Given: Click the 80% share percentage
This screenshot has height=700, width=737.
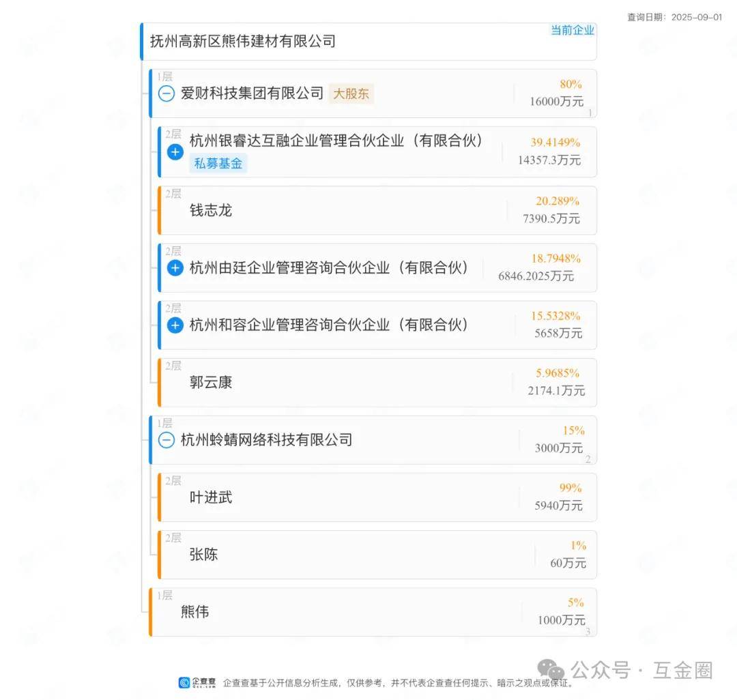Looking at the screenshot, I should pos(570,85).
